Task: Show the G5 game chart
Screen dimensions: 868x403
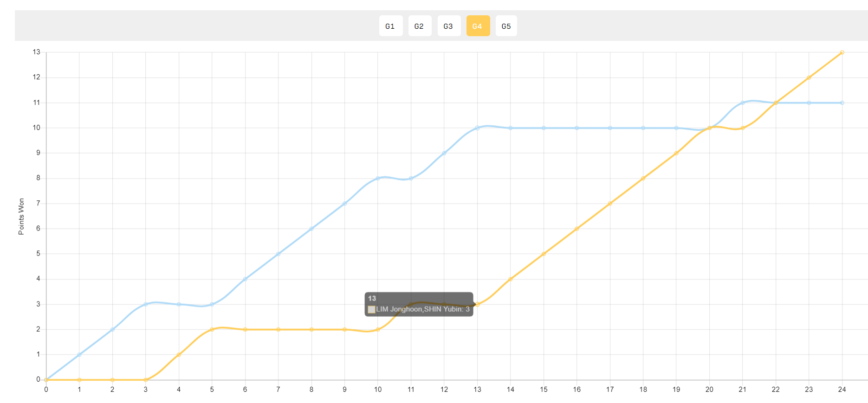Action: (506, 26)
